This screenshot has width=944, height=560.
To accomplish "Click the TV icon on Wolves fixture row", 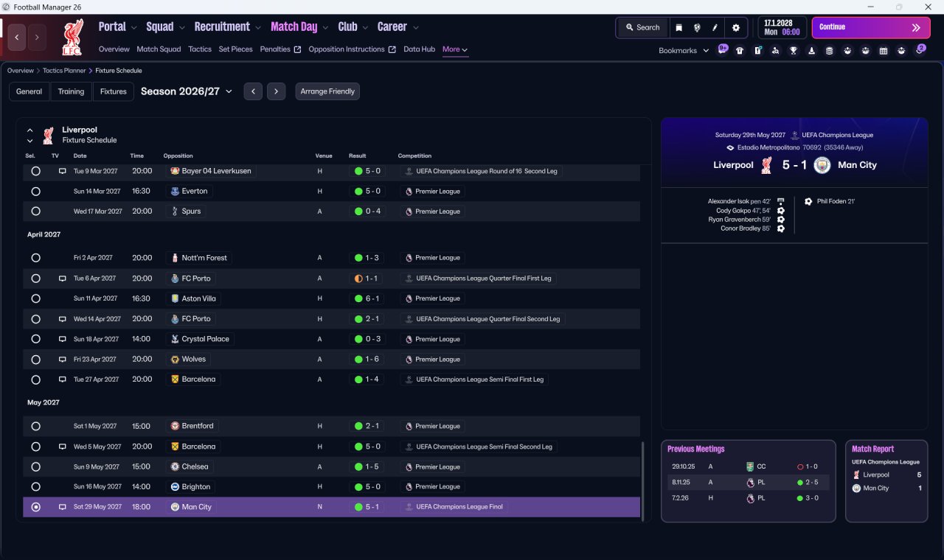I will (63, 360).
